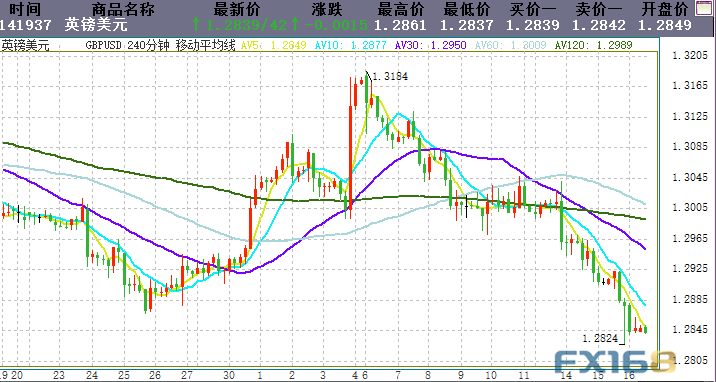The image size is (716, 382).
Task: Select the 买价一 column header
Action: coord(533,9)
